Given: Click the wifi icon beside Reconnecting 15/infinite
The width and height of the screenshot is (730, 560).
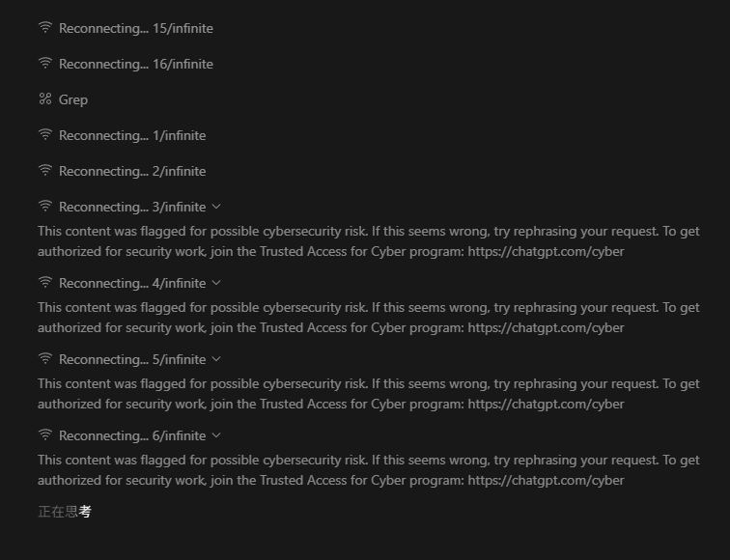Looking at the screenshot, I should pyautogui.click(x=45, y=27).
